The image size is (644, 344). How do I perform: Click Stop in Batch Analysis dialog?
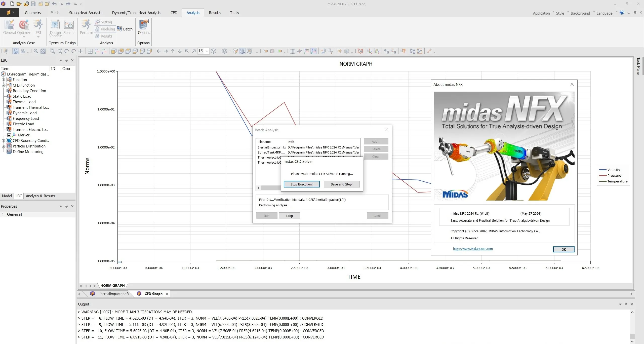click(x=289, y=216)
